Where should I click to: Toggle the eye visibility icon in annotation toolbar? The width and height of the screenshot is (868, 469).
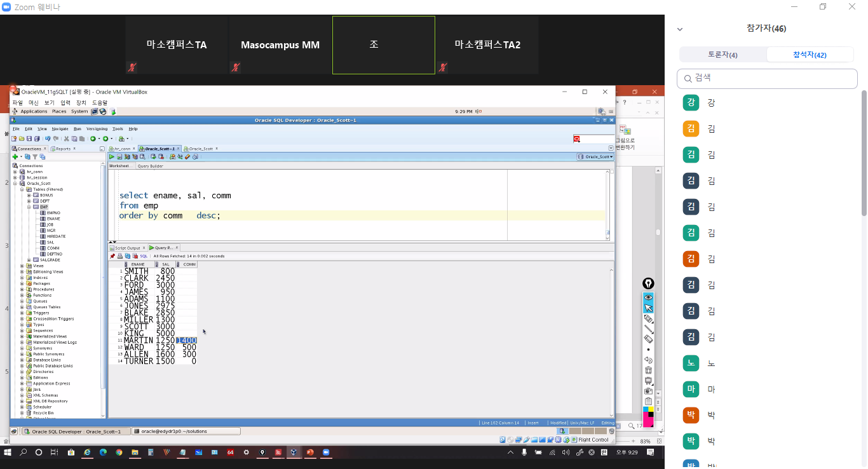coord(648,297)
